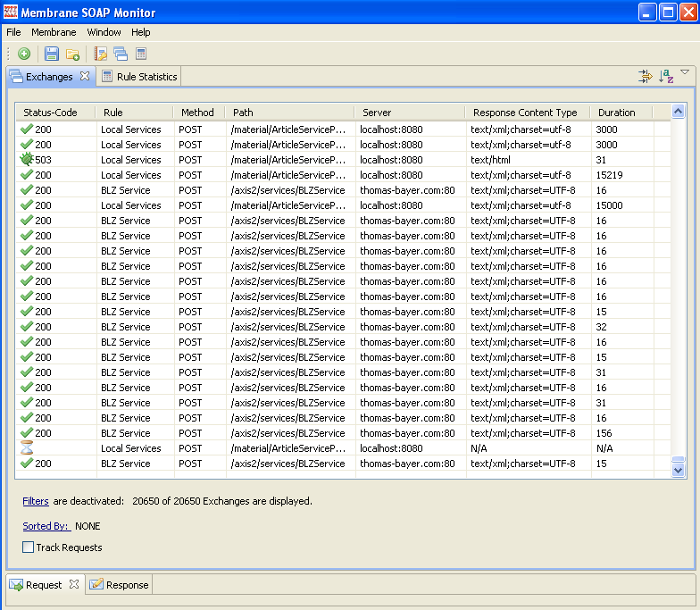Open the Filters link
700x610 pixels.
(36, 501)
